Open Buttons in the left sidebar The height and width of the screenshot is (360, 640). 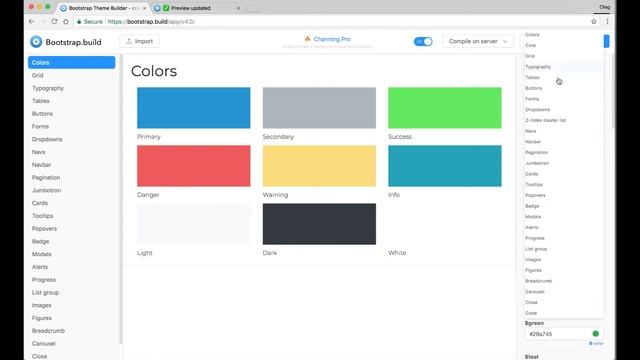click(x=42, y=113)
